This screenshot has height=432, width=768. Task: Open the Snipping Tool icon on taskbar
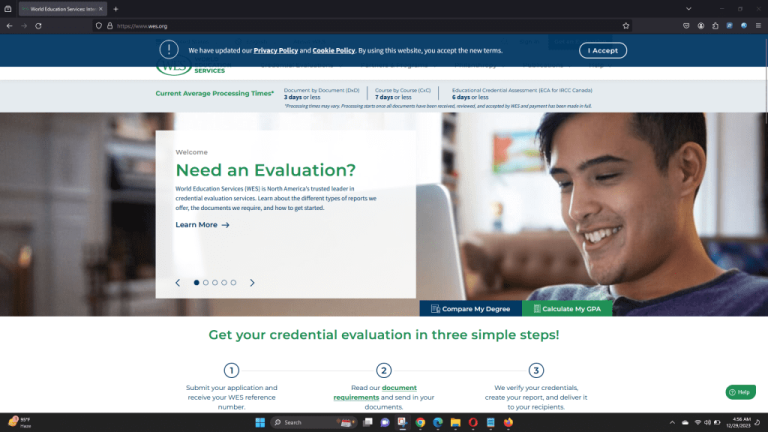[x=402, y=422]
